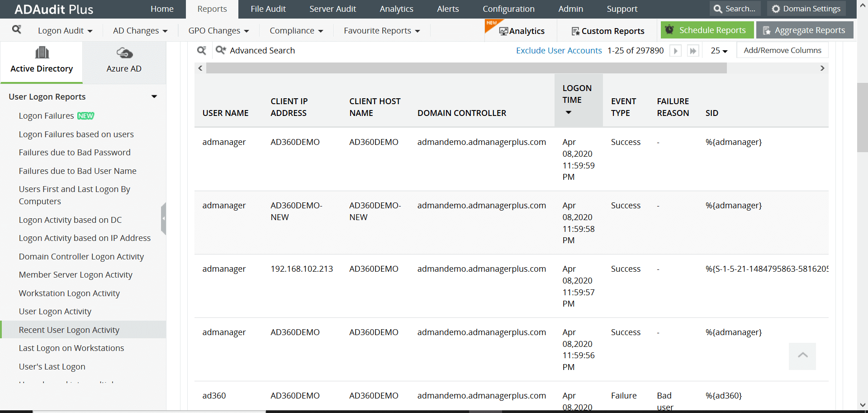Select Recent User Logon Activity
Viewport: 868px width, 413px height.
pyautogui.click(x=83, y=330)
